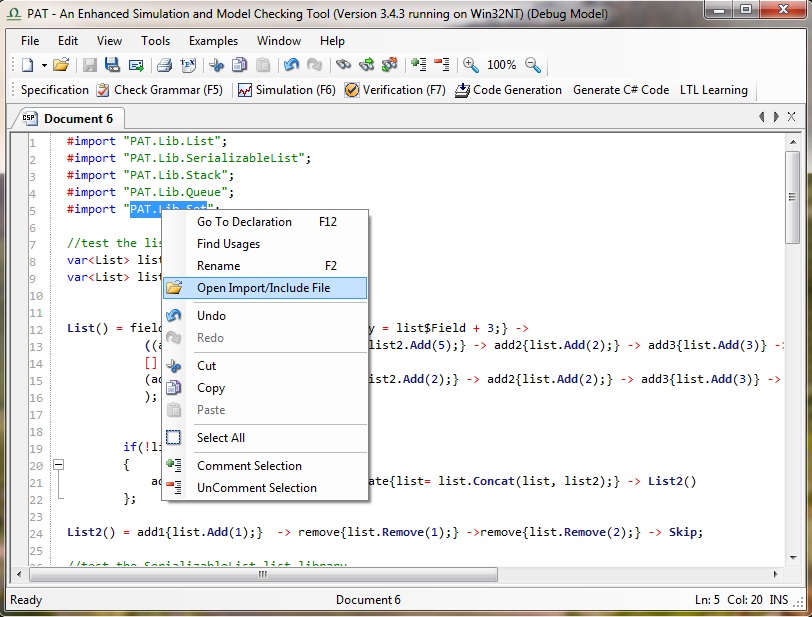
Task: Click the Undo arrow in the toolbar
Action: [x=291, y=65]
